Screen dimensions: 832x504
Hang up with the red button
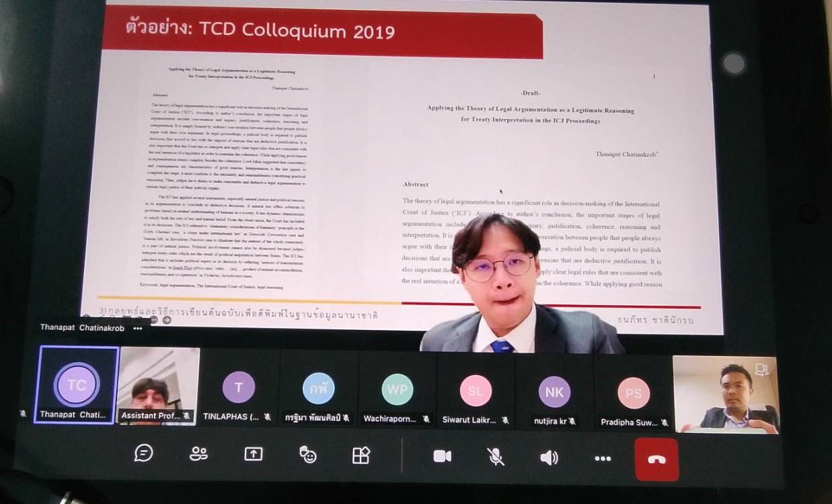coord(656,460)
